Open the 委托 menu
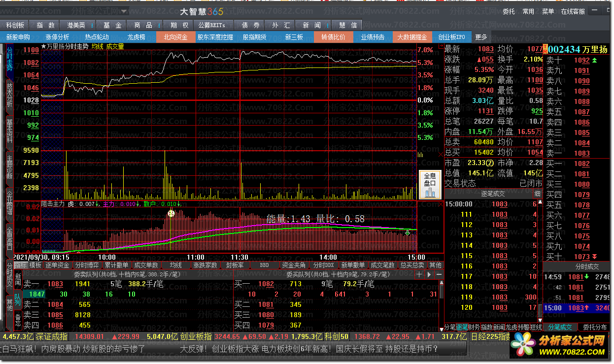 (509, 11)
